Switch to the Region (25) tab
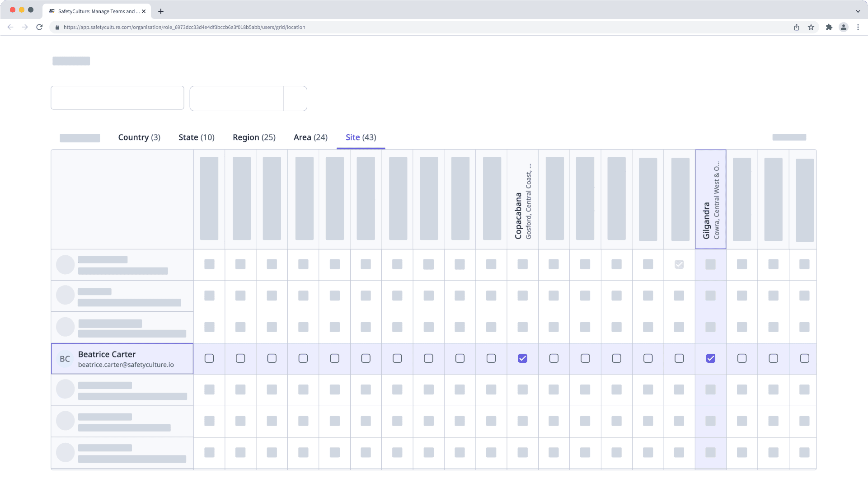 coord(254,137)
